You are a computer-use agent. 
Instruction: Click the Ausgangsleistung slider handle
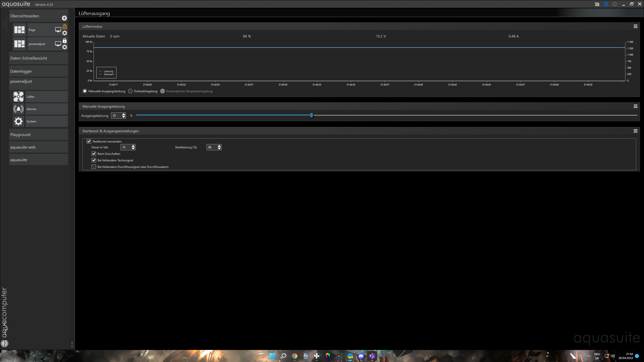tap(311, 115)
